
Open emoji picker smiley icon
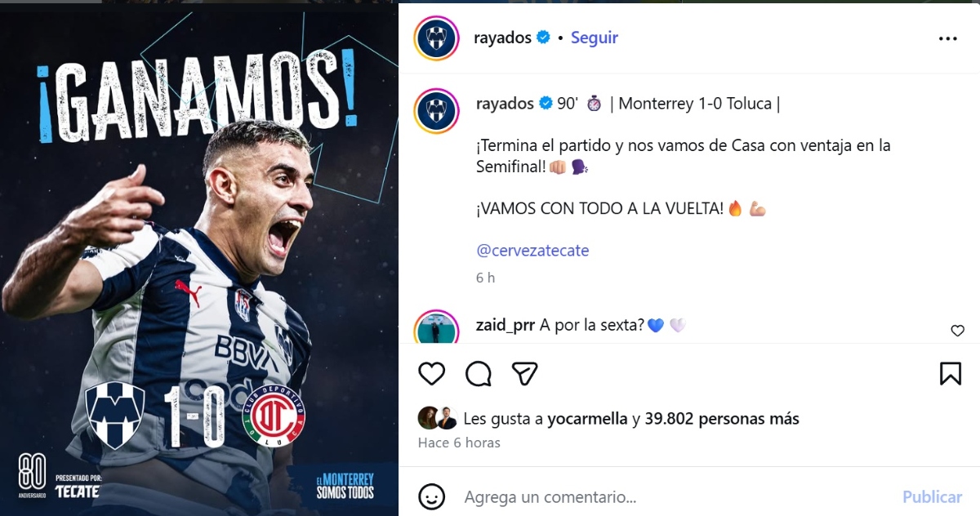431,496
